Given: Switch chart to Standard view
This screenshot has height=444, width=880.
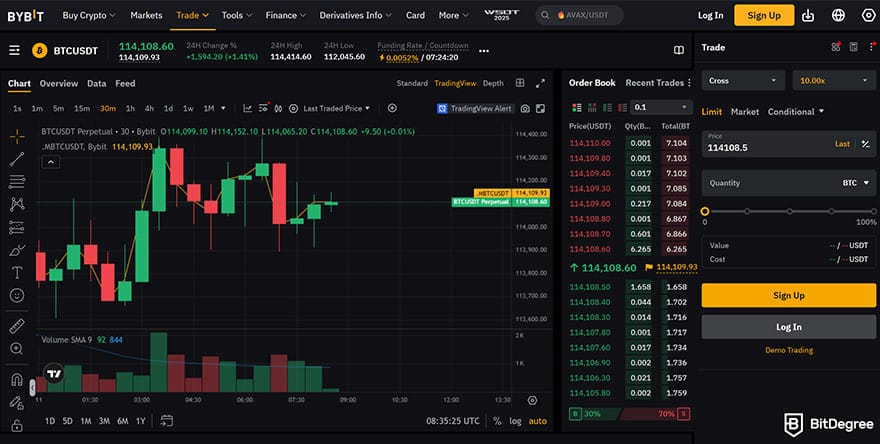Looking at the screenshot, I should click(412, 83).
